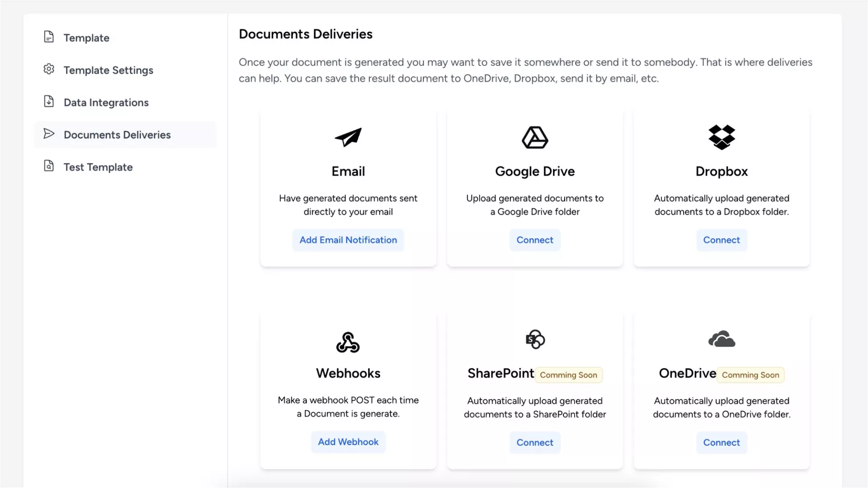Viewport: 868px width, 488px height.
Task: Go to Template Settings section
Action: (x=108, y=70)
